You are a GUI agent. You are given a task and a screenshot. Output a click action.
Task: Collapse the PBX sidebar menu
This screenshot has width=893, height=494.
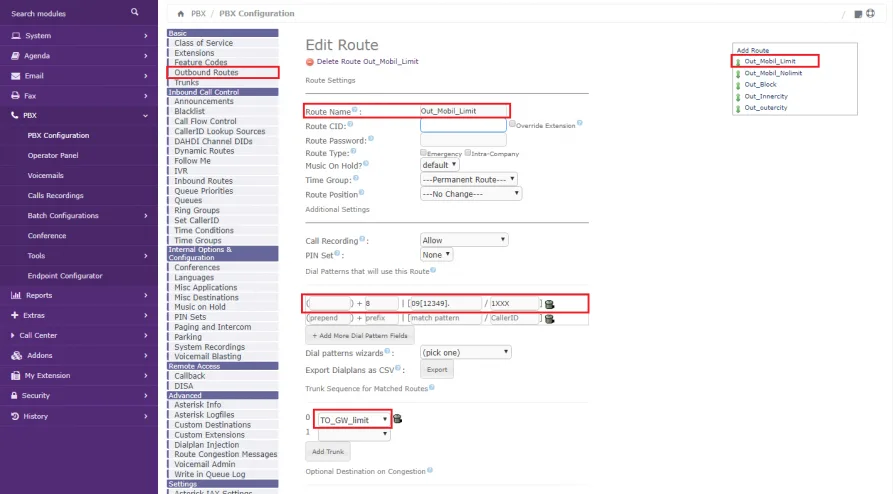click(x=79, y=115)
